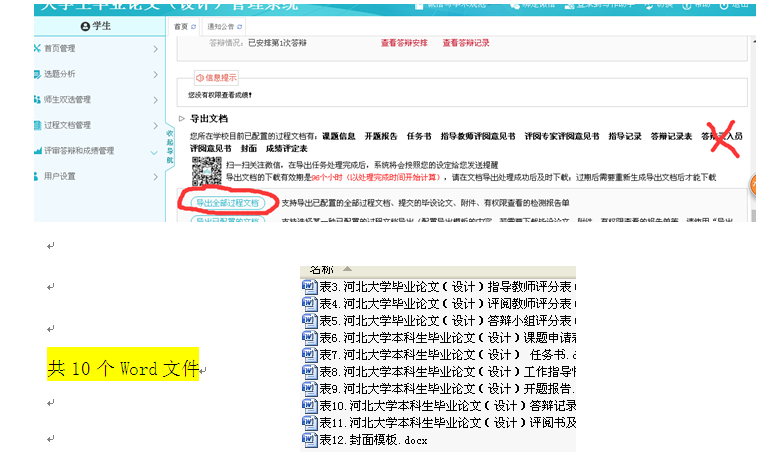The height and width of the screenshot is (458, 769).
Task: Switch to the 通知公告 tab
Action: pos(224,26)
